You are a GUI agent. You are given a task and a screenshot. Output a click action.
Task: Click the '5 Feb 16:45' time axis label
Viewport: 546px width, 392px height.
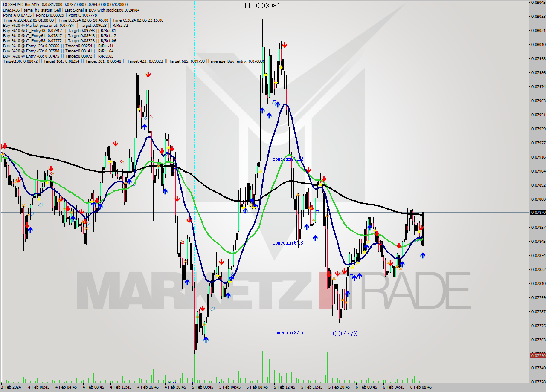[x=312, y=387]
